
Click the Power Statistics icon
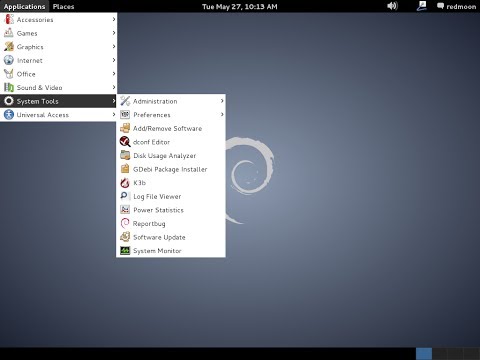click(x=125, y=210)
